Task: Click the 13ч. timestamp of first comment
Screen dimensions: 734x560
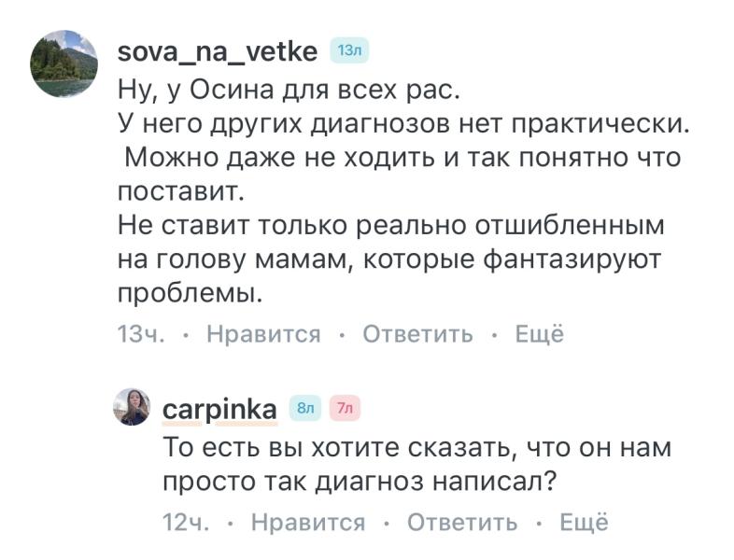Action: click(141, 334)
